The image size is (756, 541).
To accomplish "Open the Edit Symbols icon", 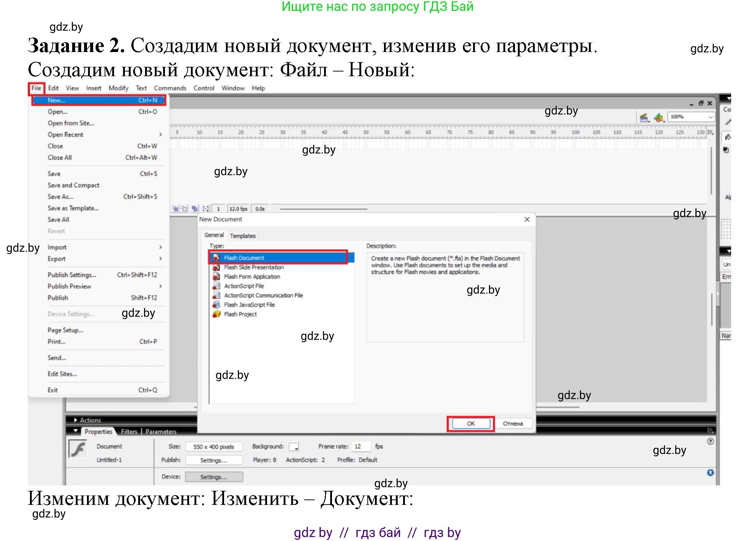I will [x=659, y=118].
